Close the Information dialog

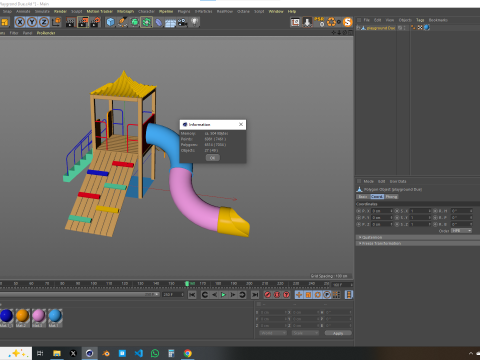[x=241, y=124]
